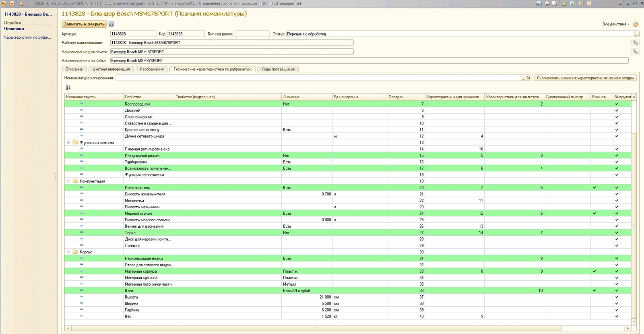Viewport: 644px width, 334px height.
Task: Switch to the Коды поставщиков tab
Action: [x=278, y=69]
